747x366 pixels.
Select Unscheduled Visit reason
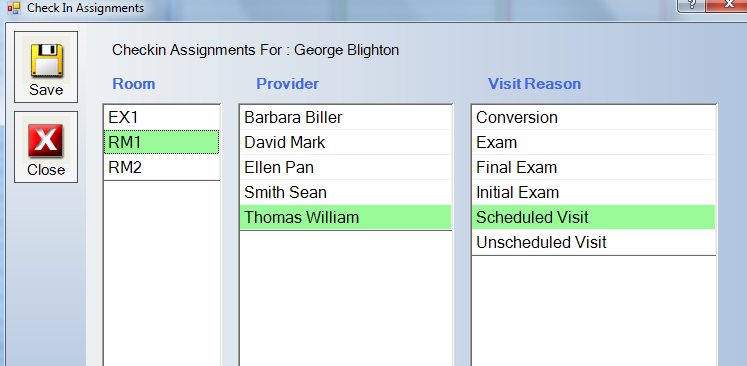(x=594, y=242)
